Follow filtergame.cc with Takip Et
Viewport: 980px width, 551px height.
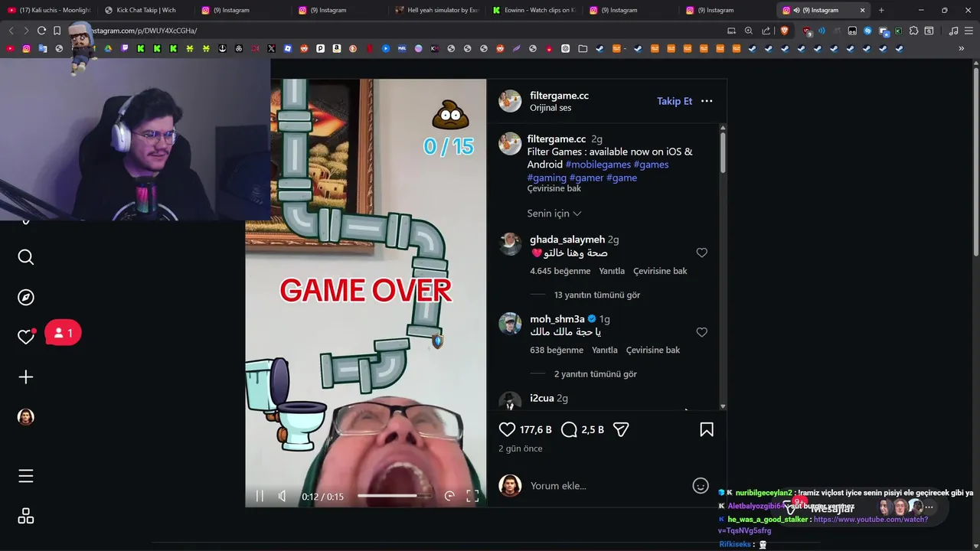675,101
